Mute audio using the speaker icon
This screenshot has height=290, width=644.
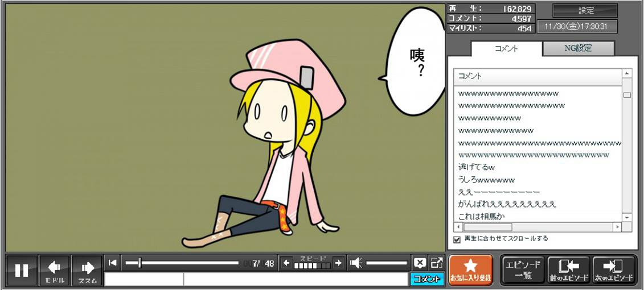point(356,262)
